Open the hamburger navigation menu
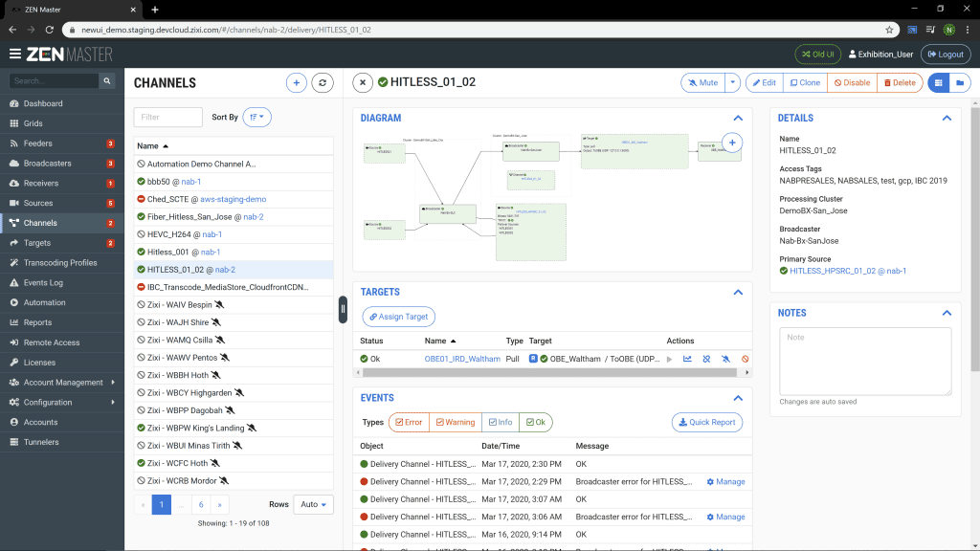Image resolution: width=980 pixels, height=551 pixels. [x=15, y=55]
